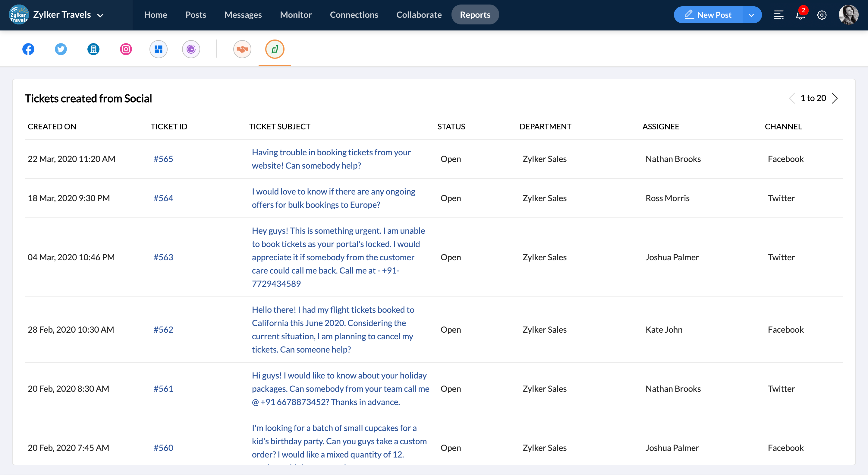Viewport: 868px width, 475px height.
Task: Expand the Zylker Travels brand dropdown
Action: tap(100, 15)
